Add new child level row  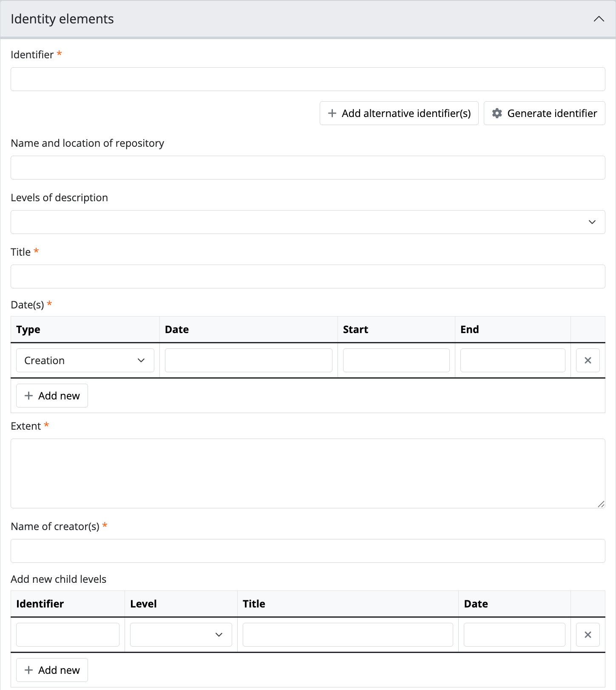pyautogui.click(x=52, y=670)
